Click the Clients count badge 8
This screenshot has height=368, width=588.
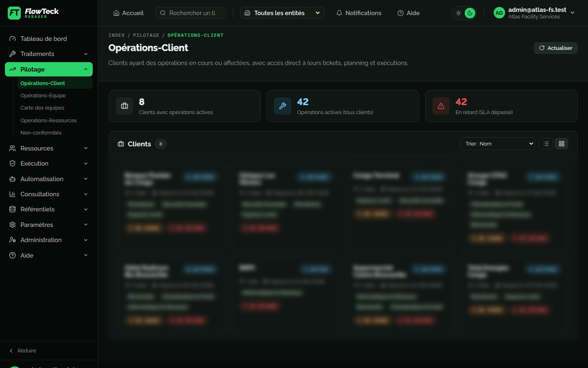click(161, 144)
